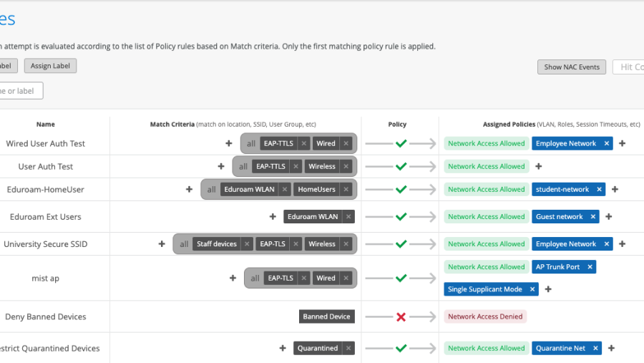Click the Show NAC Events button
644x363 pixels.
point(571,67)
